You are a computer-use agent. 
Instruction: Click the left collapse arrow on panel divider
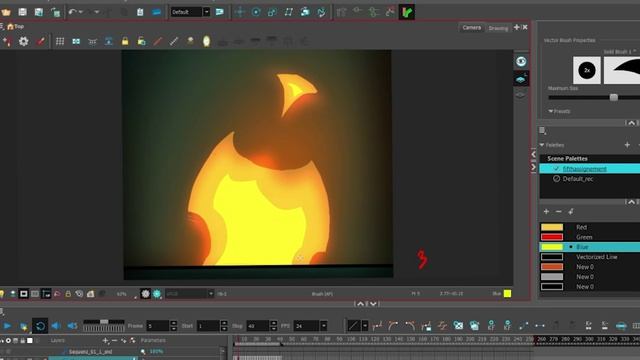tap(533, 154)
